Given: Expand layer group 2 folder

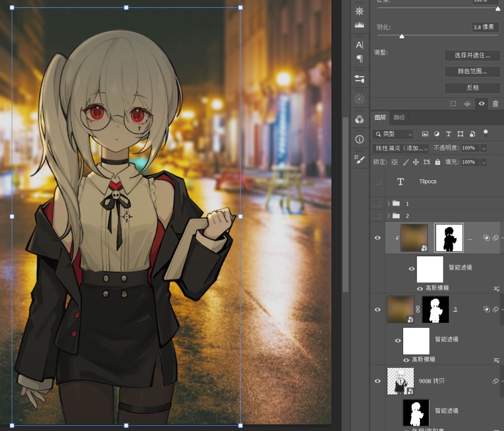Looking at the screenshot, I should pos(389,216).
